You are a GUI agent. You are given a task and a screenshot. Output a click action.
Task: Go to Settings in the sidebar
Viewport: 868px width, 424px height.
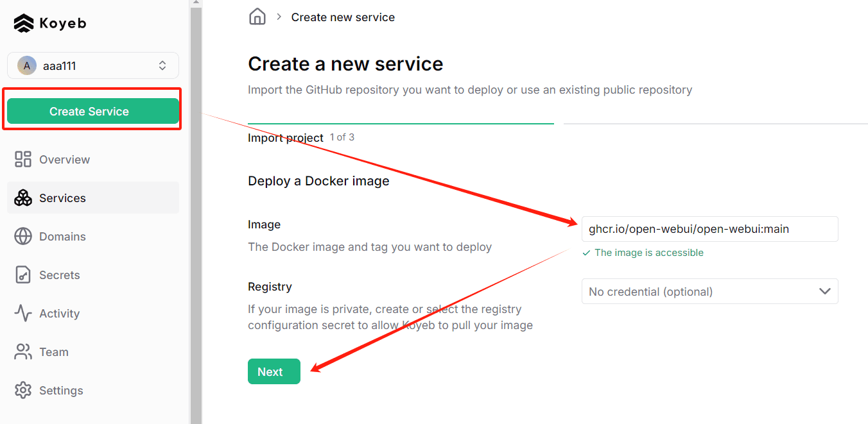point(93,390)
